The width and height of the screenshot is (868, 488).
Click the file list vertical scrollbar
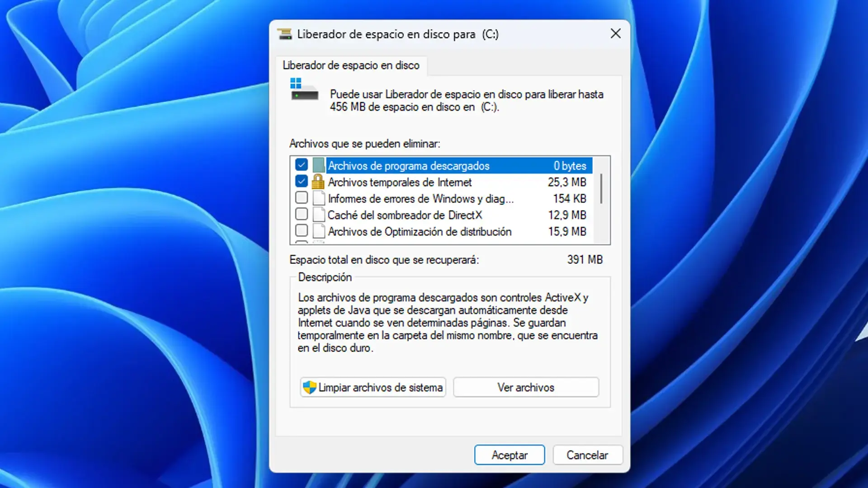(x=601, y=189)
